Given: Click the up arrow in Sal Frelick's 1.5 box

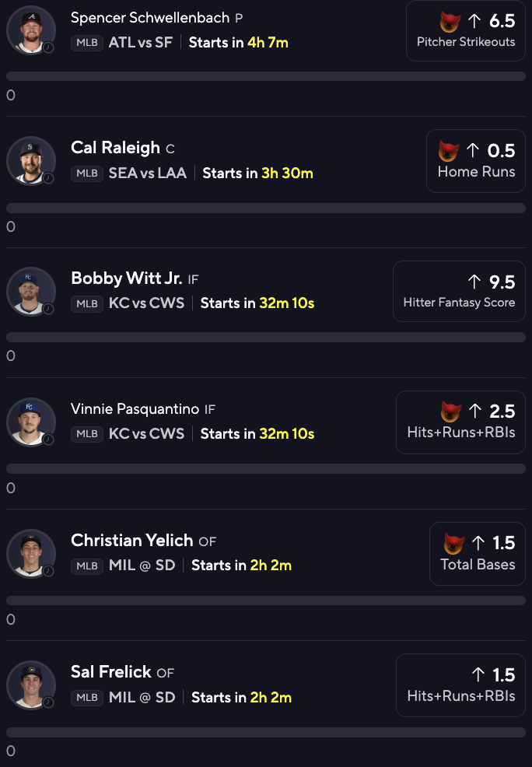Looking at the screenshot, I should point(475,674).
